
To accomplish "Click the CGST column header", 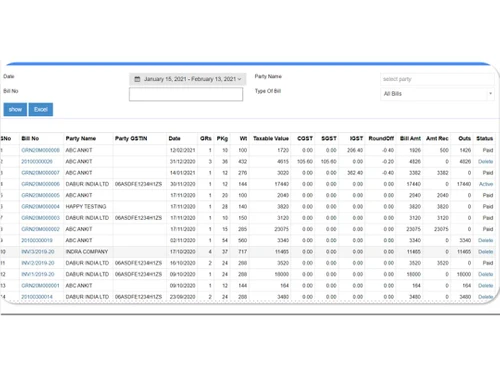I will [305, 138].
